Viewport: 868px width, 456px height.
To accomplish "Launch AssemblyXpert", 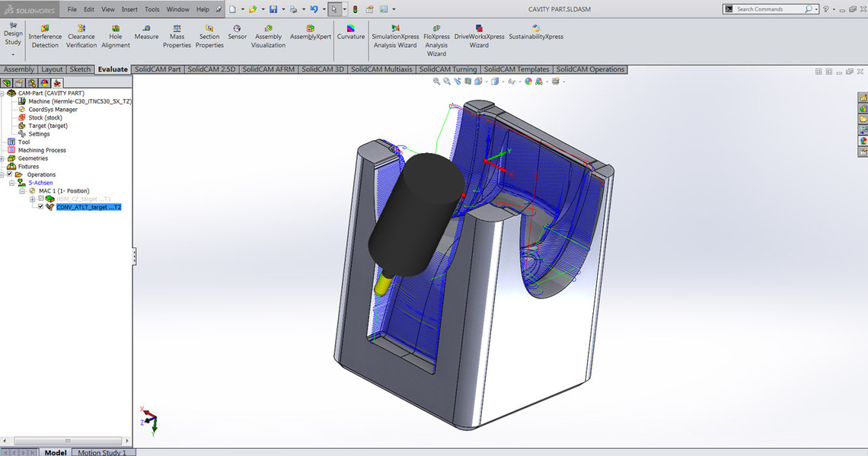I will click(311, 32).
